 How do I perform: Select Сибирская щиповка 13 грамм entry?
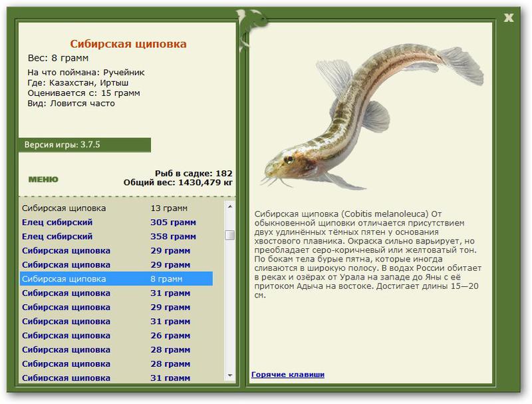click(x=116, y=208)
